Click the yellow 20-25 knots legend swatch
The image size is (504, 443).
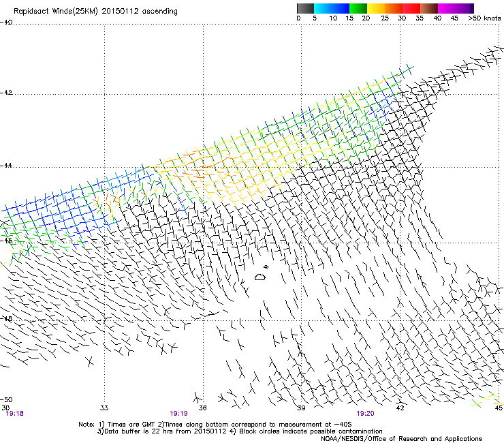point(376,8)
